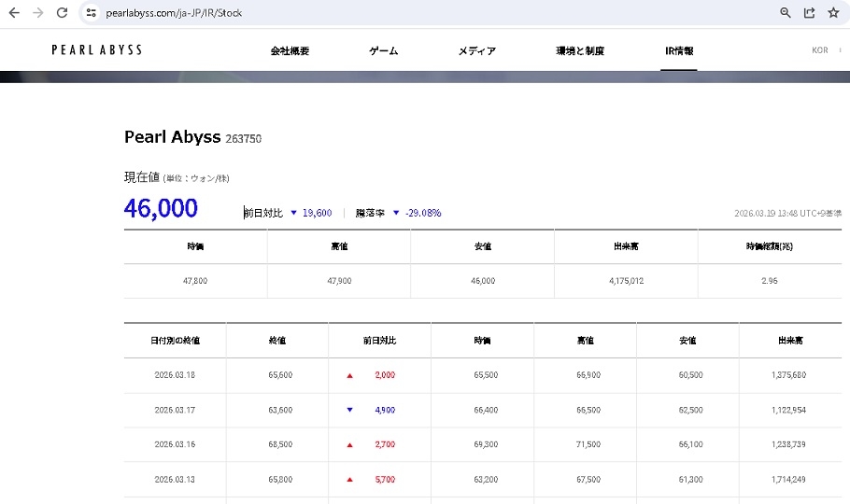850x504 pixels.
Task: Click the 日付別の終値 column header
Action: coord(175,341)
